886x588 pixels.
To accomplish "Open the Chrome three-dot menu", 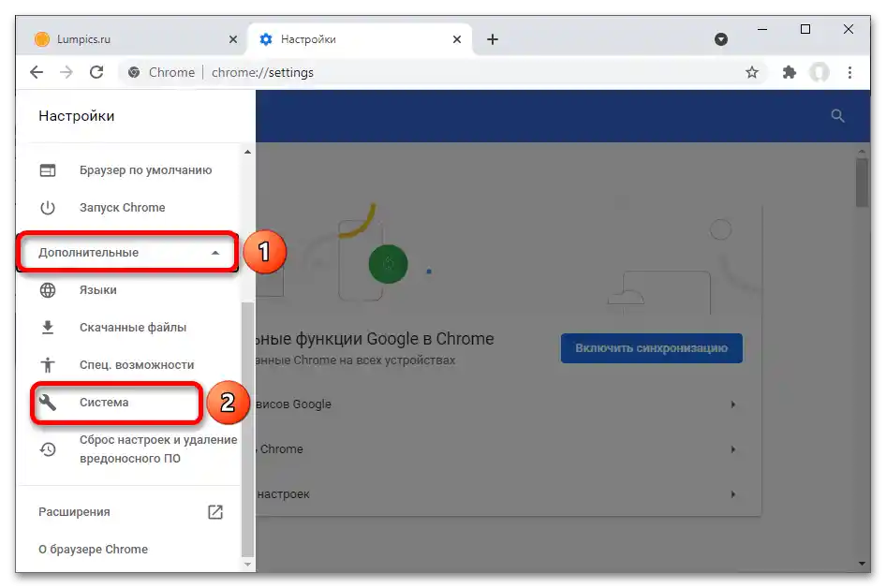I will point(849,72).
